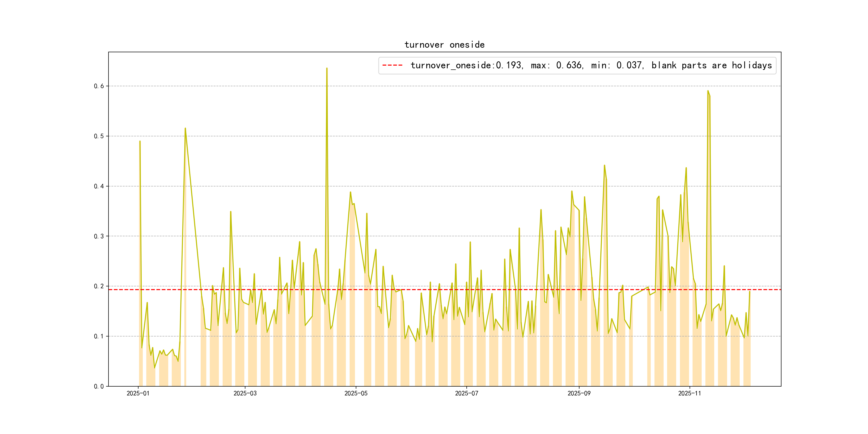The height and width of the screenshot is (434, 868).
Task: Click the 2025-07 x-axis label
Action: 466,393
